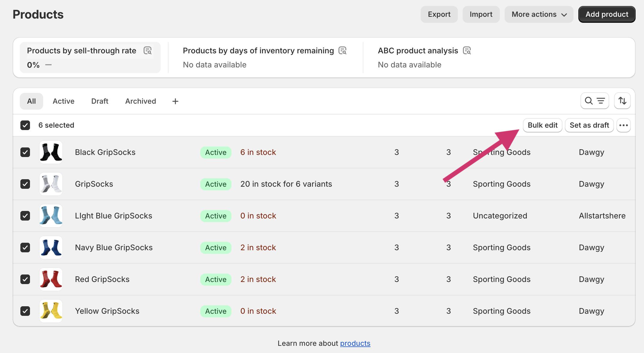
Task: Deselect Navy Blue GripSocks checkbox
Action: (x=25, y=248)
